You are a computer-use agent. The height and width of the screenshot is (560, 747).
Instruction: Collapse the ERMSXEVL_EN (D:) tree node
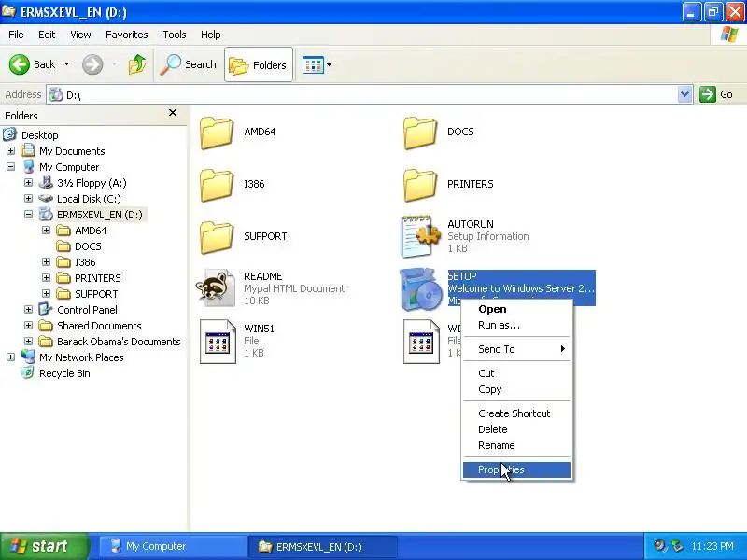tap(28, 215)
